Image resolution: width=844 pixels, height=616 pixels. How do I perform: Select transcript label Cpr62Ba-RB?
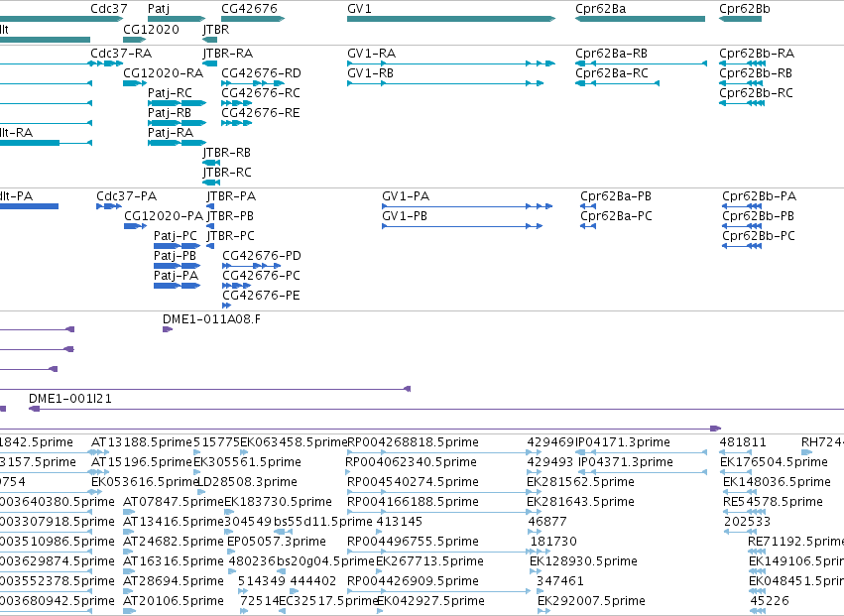point(611,54)
